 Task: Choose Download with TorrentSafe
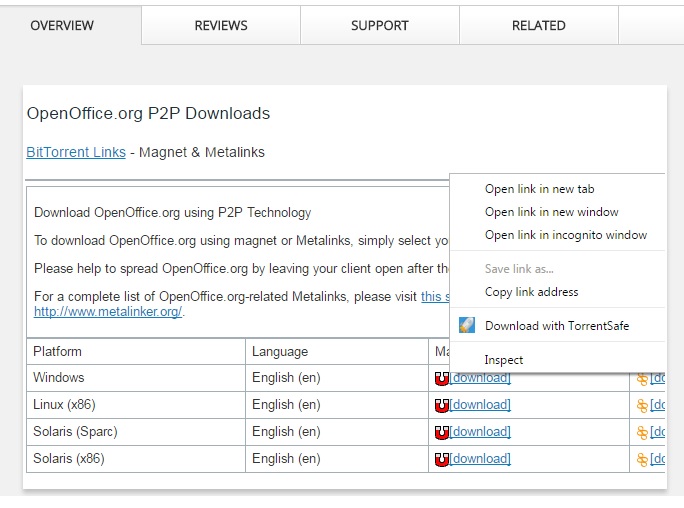(557, 326)
